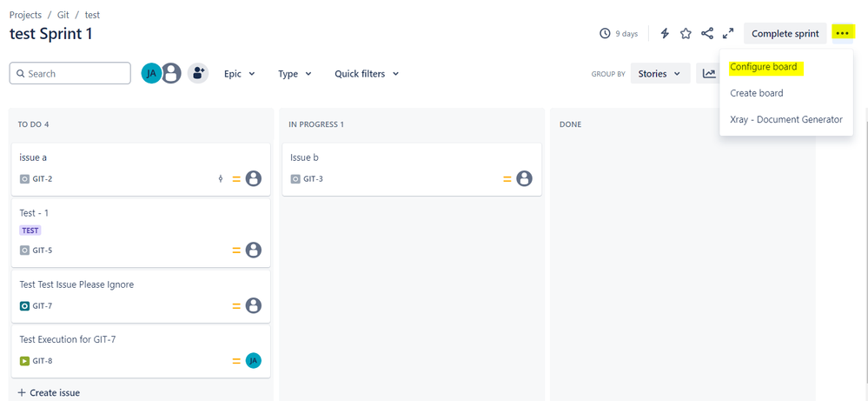Open the three-dots more menu
Screen dimensions: 868x401
[843, 34]
